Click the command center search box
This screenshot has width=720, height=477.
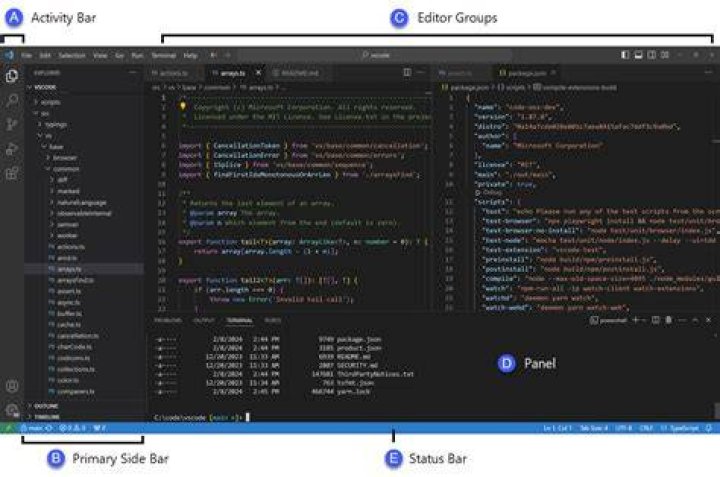pyautogui.click(x=375, y=55)
